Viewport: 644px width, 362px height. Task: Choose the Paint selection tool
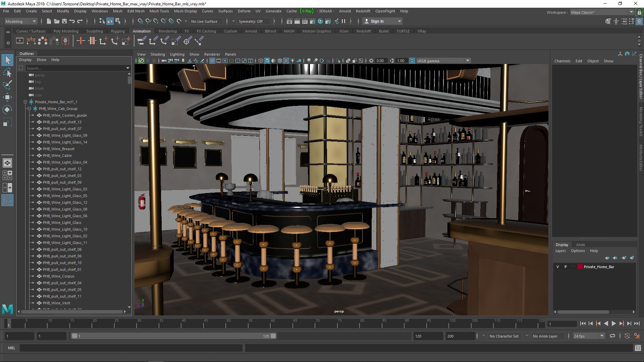click(x=7, y=85)
